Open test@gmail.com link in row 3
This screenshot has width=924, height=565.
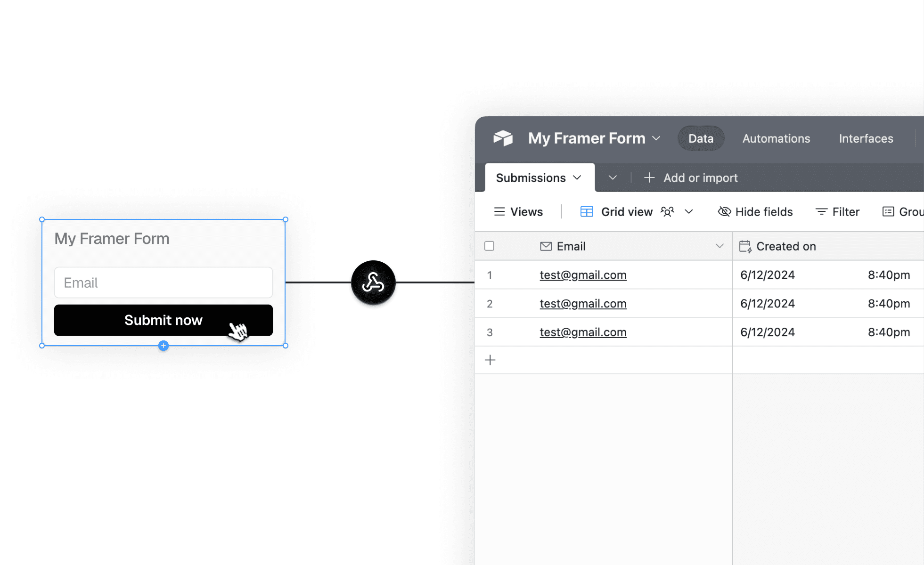(583, 332)
